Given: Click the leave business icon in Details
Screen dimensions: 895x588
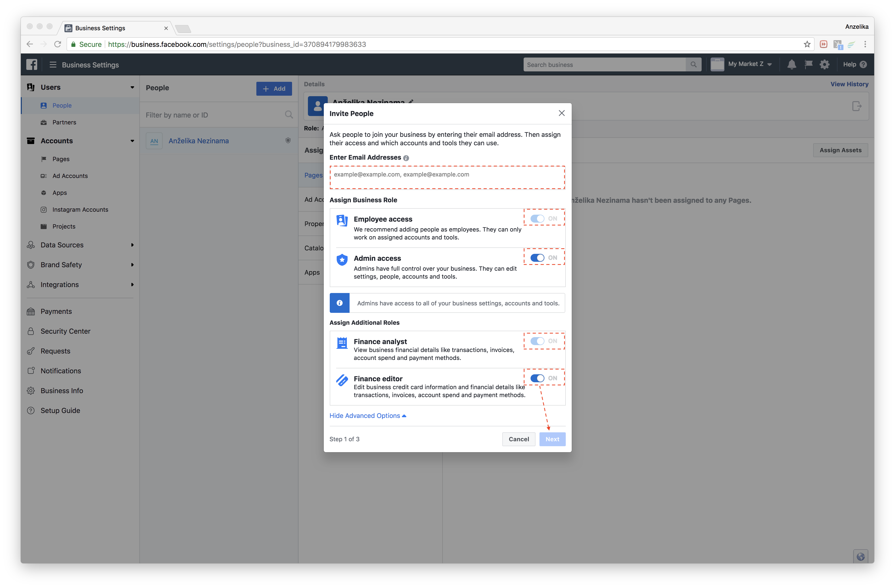Looking at the screenshot, I should [x=857, y=106].
